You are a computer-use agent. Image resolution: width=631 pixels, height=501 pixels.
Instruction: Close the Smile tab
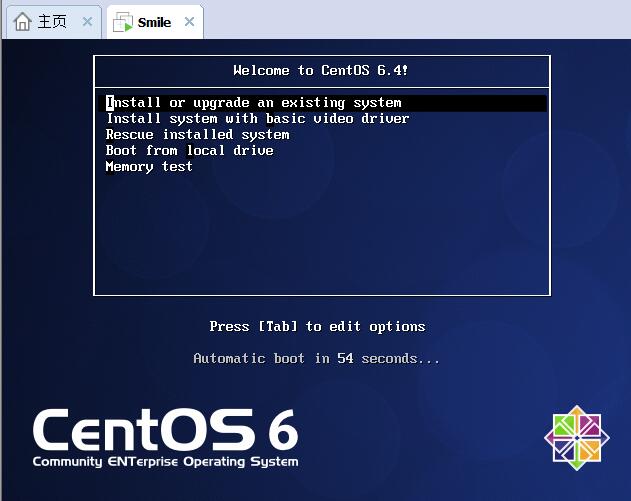coord(189,22)
